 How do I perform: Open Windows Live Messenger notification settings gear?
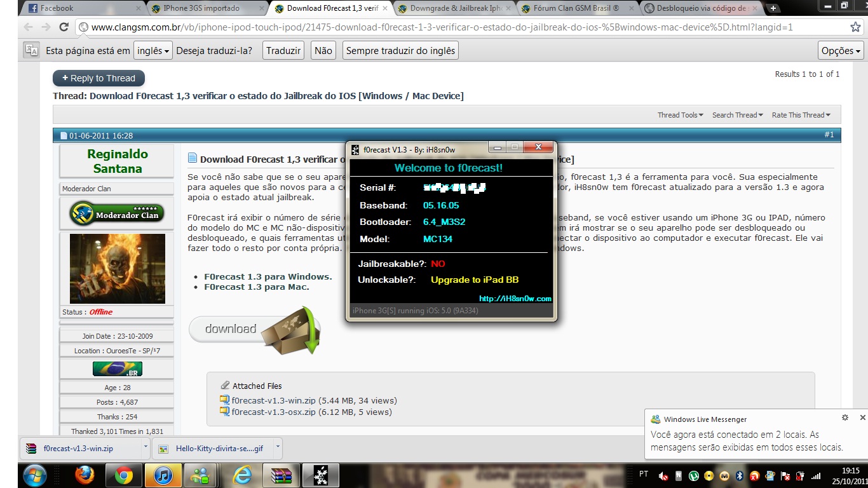[x=845, y=418]
